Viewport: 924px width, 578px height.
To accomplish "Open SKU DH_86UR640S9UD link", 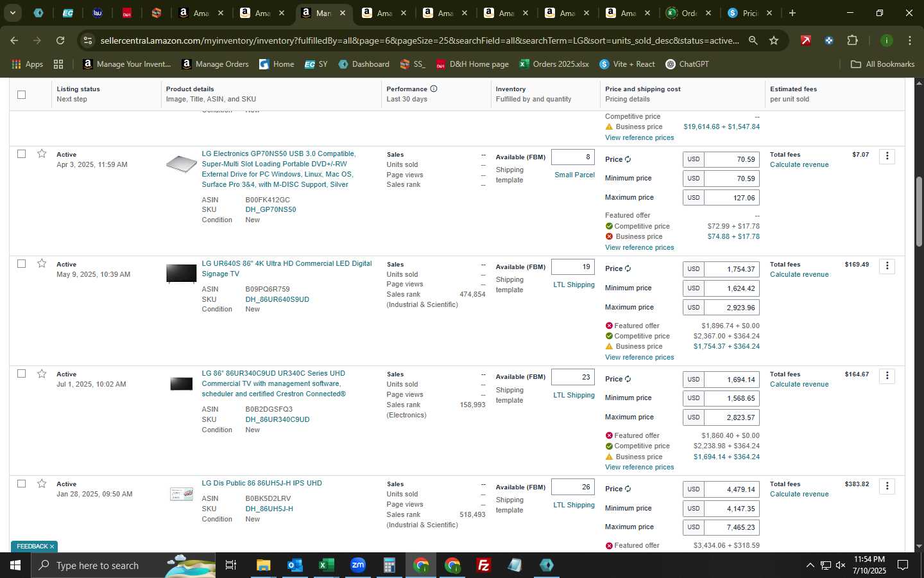I will 277,299.
